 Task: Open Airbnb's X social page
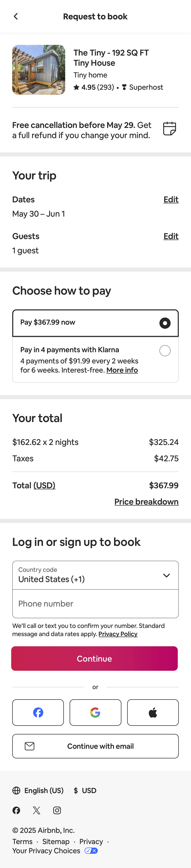point(36,810)
